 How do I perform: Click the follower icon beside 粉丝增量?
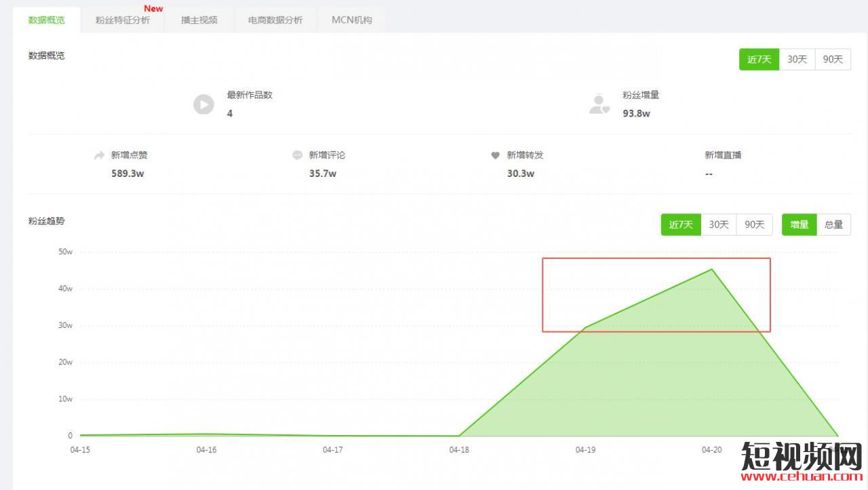point(599,104)
